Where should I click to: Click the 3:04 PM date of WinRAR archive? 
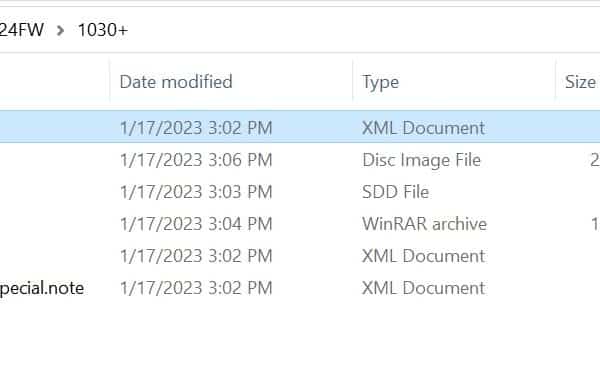196,224
